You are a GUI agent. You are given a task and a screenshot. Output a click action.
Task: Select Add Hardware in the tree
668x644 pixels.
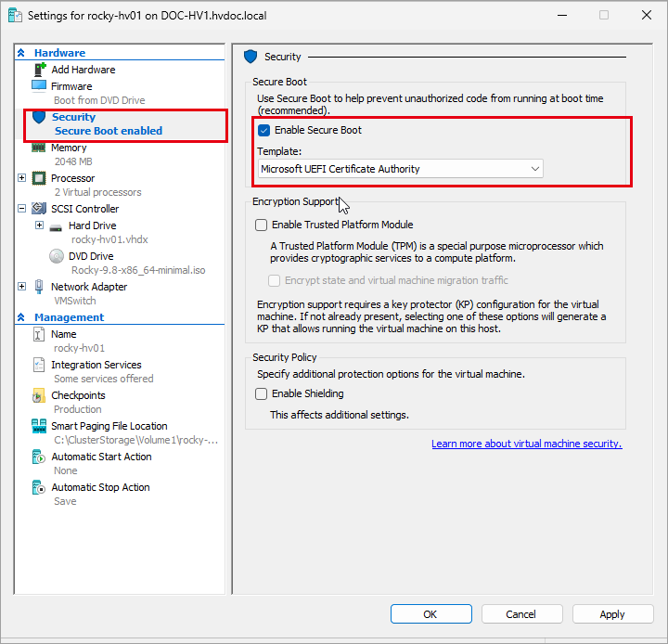point(83,70)
